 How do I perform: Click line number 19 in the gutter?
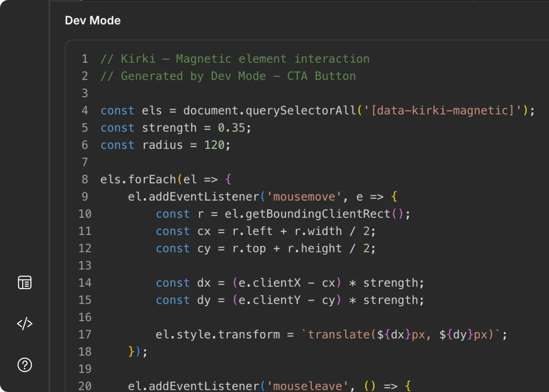click(85, 369)
